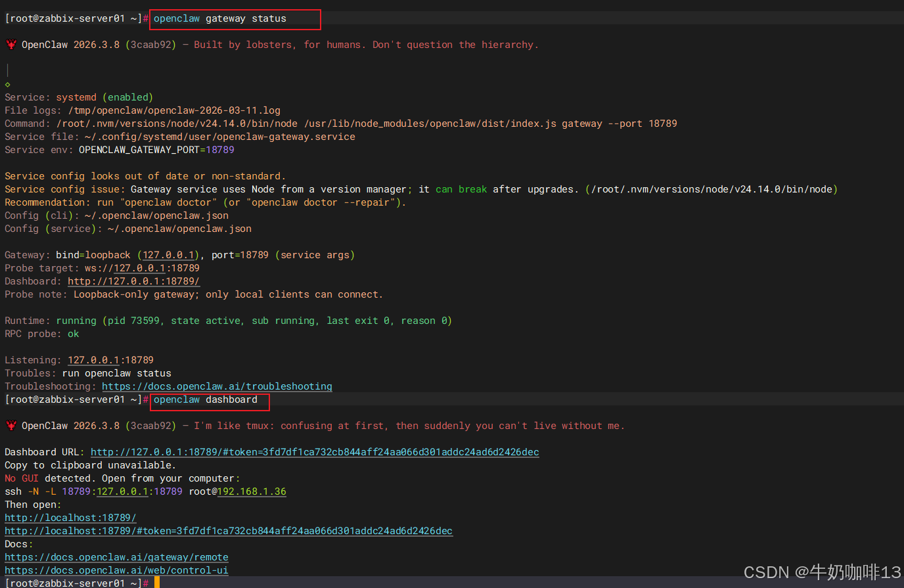This screenshot has width=904, height=588.
Task: Open the http://localhost:18789/ link
Action: 70,518
